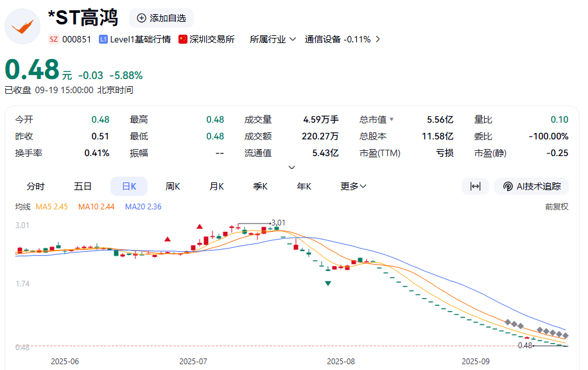Expand more stock data with chevron

coord(291,168)
